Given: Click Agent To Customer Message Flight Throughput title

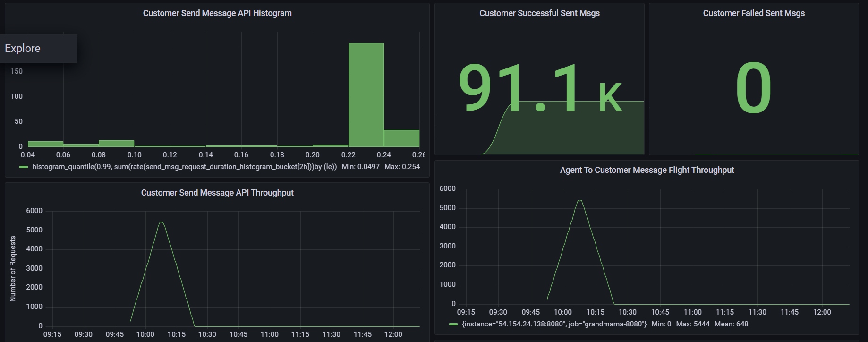Looking at the screenshot, I should pyautogui.click(x=647, y=170).
